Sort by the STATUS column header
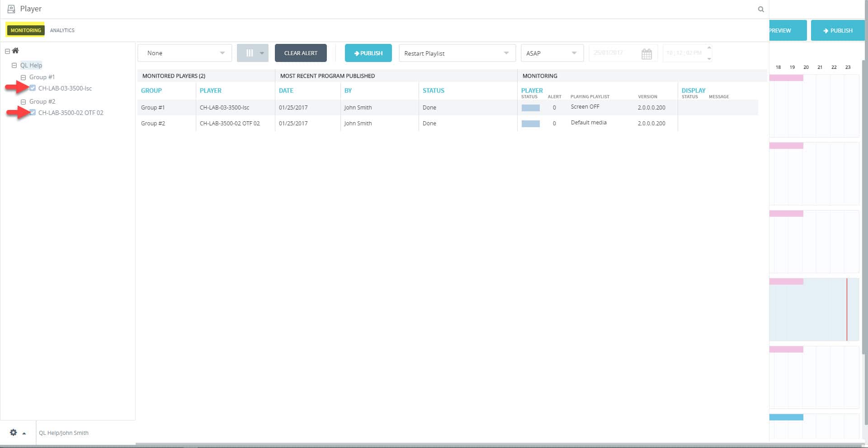The image size is (868, 448). [434, 91]
